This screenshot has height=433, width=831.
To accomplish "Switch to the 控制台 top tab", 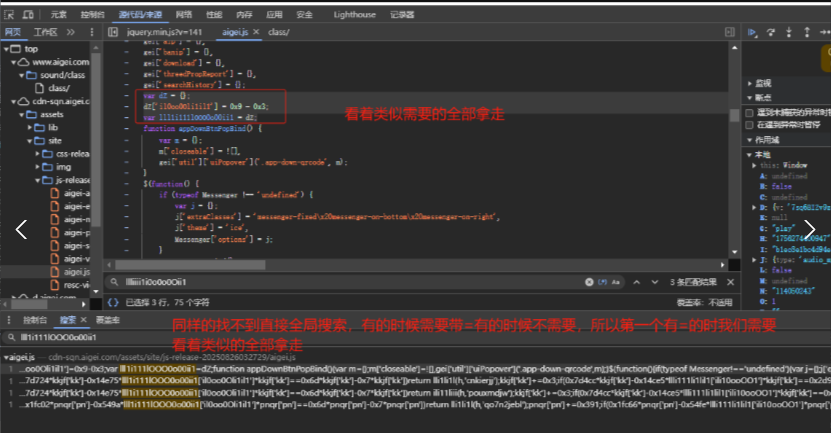I will pos(92,15).
